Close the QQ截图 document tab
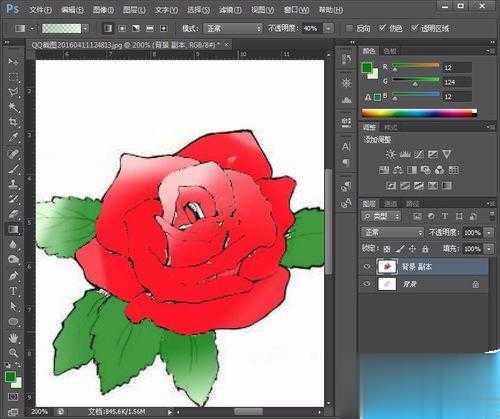 click(x=227, y=44)
